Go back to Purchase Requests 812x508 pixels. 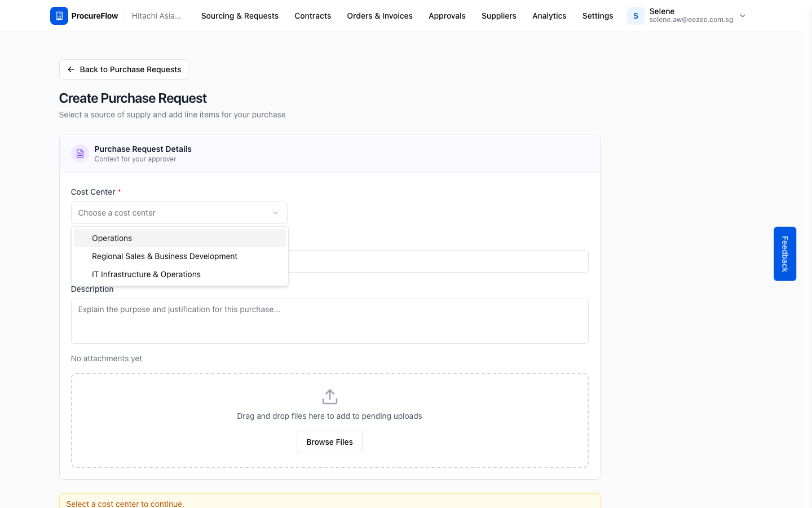click(x=123, y=69)
